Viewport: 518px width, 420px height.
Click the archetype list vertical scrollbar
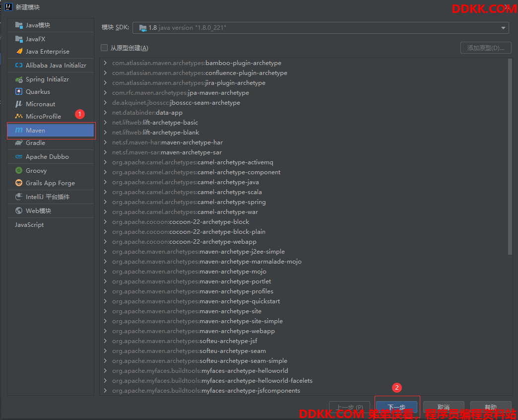[510, 157]
